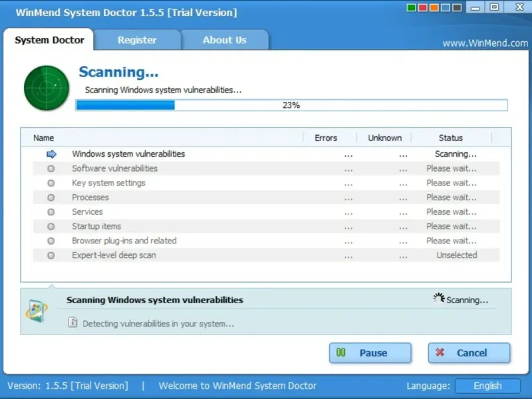Click the green radar scanning icon

click(47, 88)
